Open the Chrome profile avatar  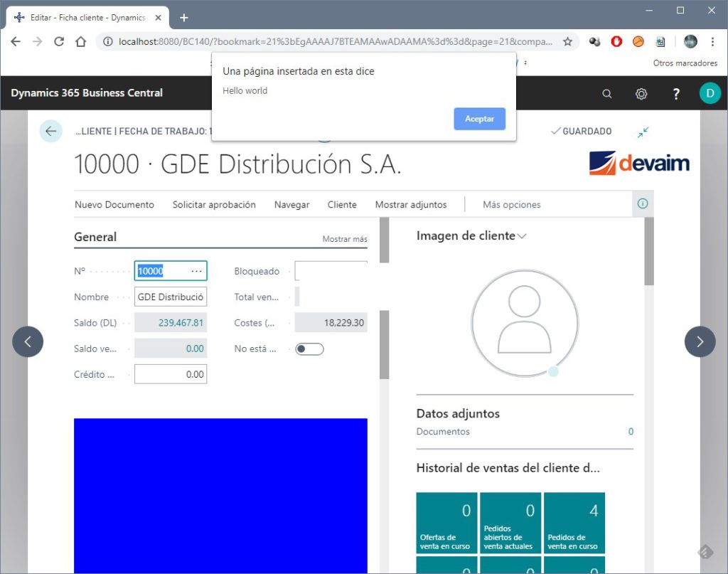690,42
